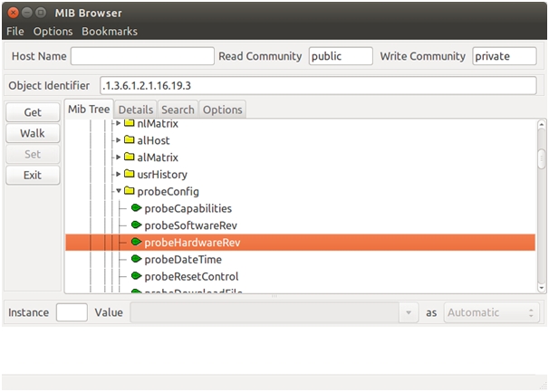Open the Automatic type dropdown
The image size is (549, 392).
pyautogui.click(x=491, y=312)
